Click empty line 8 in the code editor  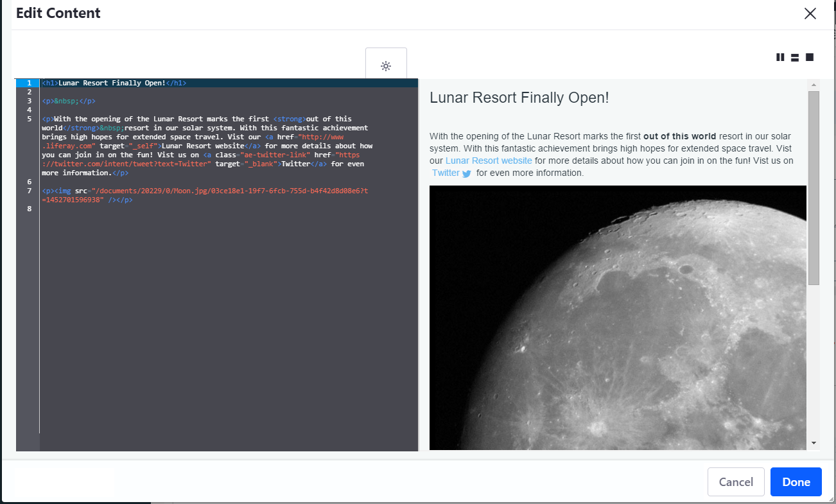coord(228,209)
